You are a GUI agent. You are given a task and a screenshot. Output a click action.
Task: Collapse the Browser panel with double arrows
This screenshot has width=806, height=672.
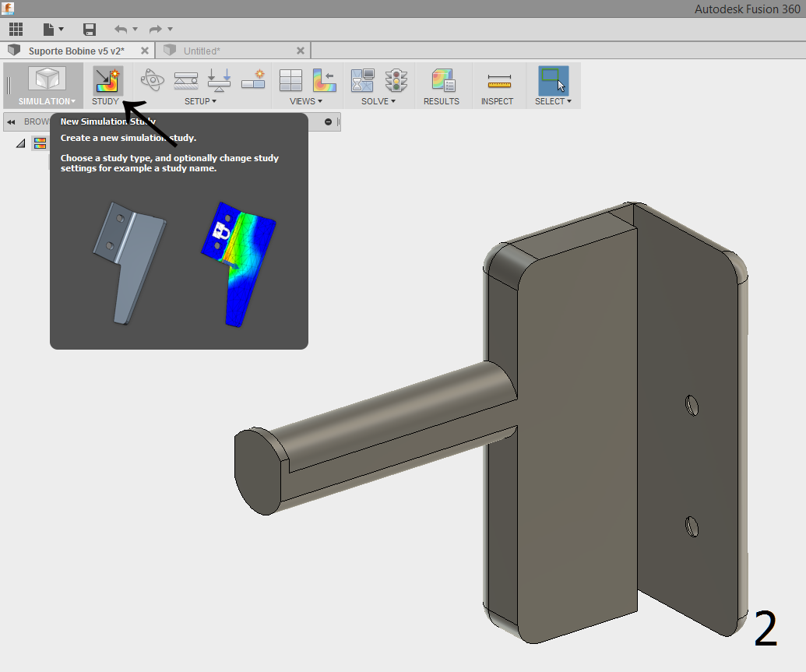coord(11,121)
